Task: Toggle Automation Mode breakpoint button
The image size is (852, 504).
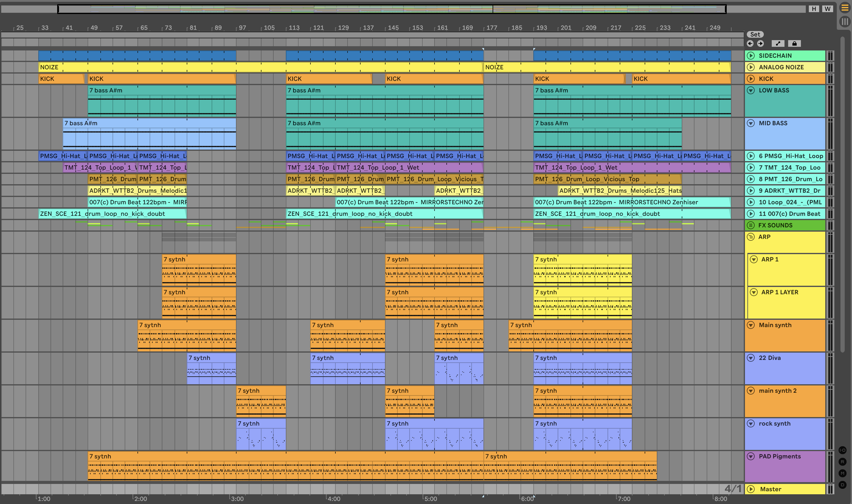Action: coord(778,43)
